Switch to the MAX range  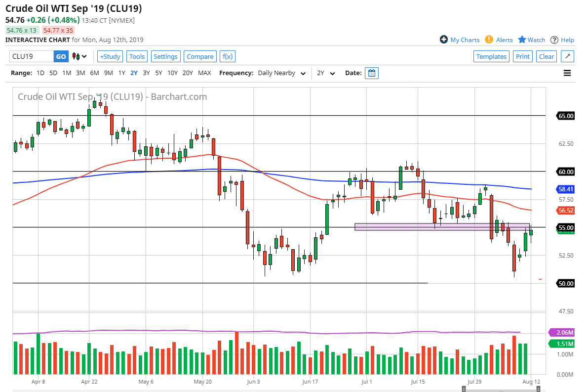[204, 73]
